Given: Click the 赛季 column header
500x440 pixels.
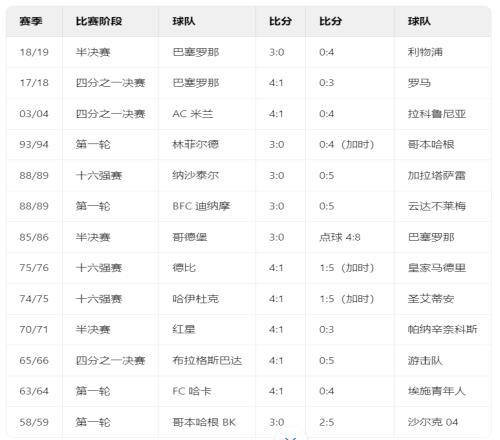Looking at the screenshot, I should [31, 22].
